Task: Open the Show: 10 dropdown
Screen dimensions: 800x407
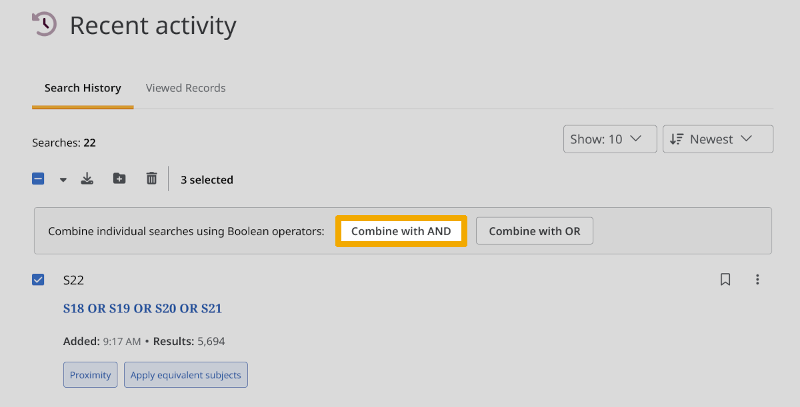Action: pyautogui.click(x=609, y=139)
